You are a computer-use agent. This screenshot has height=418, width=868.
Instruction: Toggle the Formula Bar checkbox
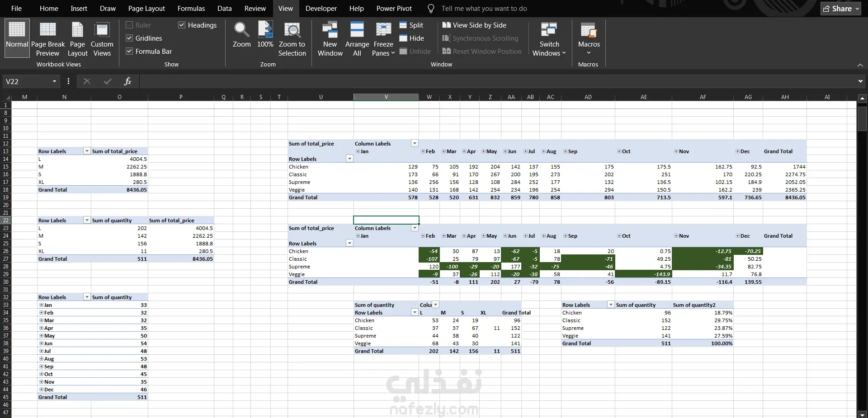129,52
